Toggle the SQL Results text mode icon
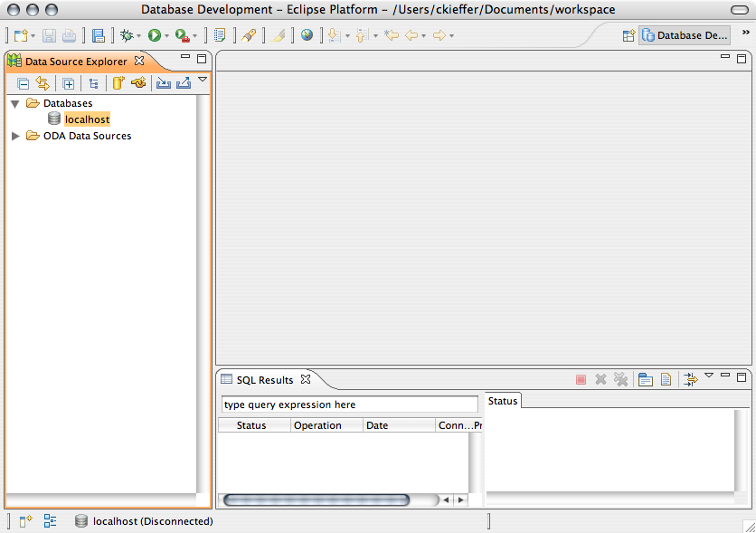The height and width of the screenshot is (533, 756). pos(666,379)
